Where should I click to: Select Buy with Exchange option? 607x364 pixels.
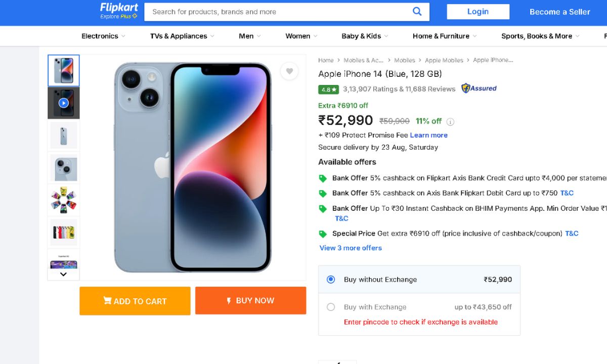tap(331, 307)
